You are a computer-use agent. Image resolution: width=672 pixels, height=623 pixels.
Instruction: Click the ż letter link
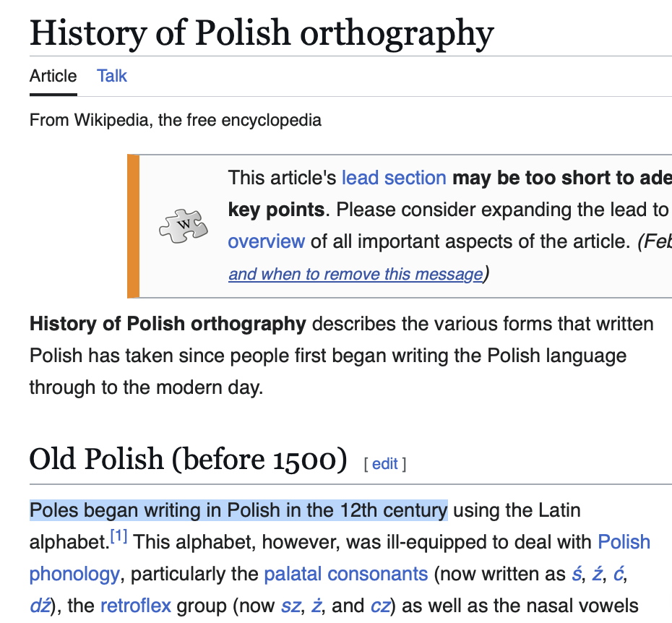pyautogui.click(x=316, y=606)
